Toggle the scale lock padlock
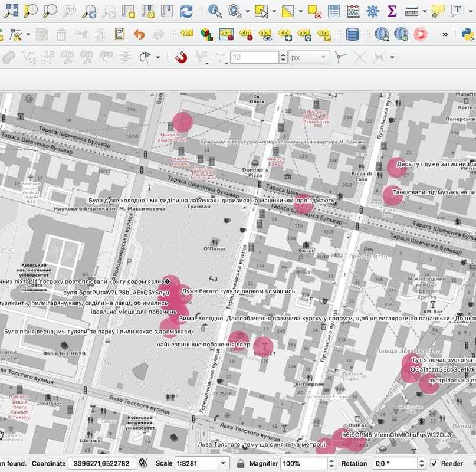 [x=241, y=463]
